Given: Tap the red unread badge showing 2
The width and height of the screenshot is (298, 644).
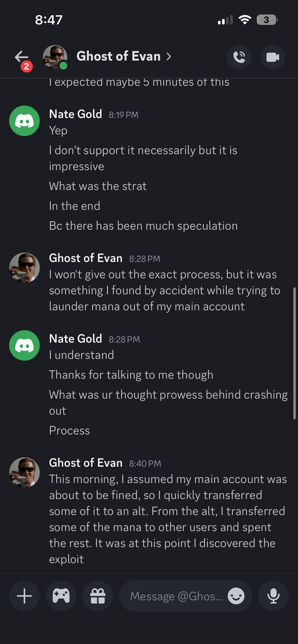Looking at the screenshot, I should (26, 67).
